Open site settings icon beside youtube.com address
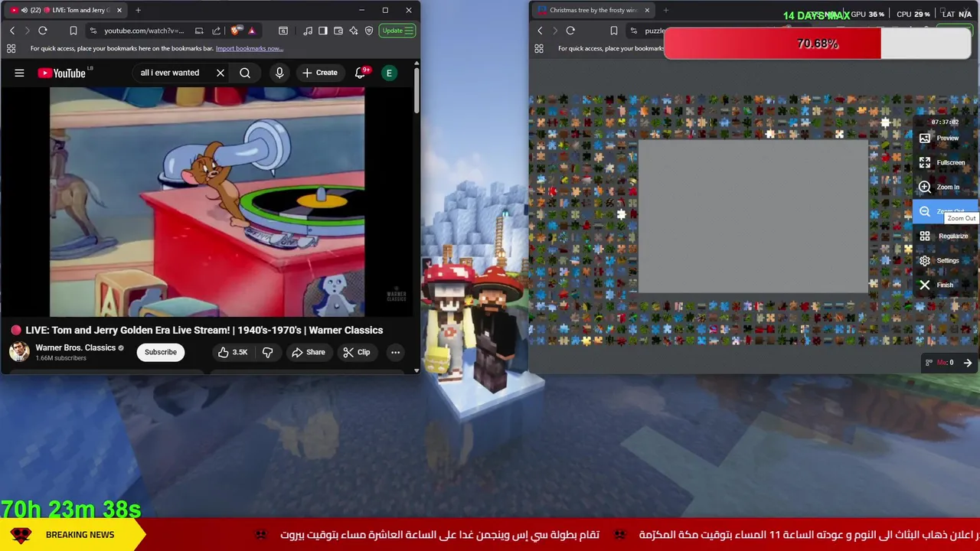 click(x=93, y=31)
